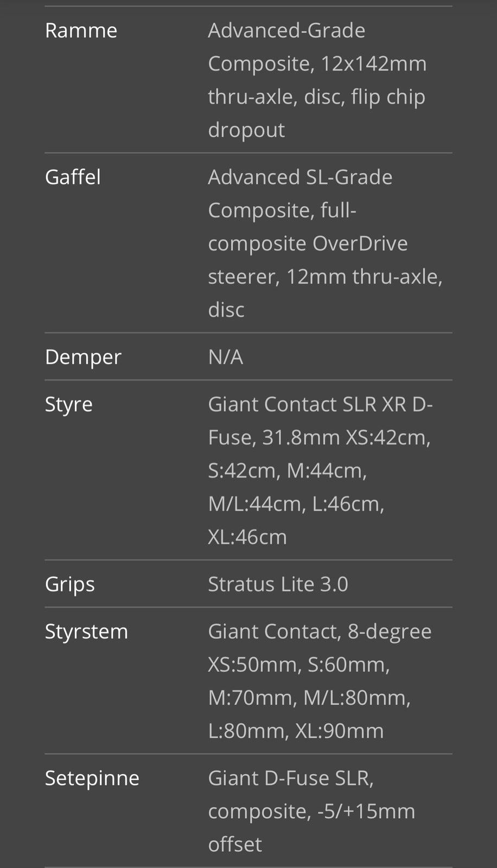Click the Giant Contact SLR XR D-Fuse text

(320, 421)
